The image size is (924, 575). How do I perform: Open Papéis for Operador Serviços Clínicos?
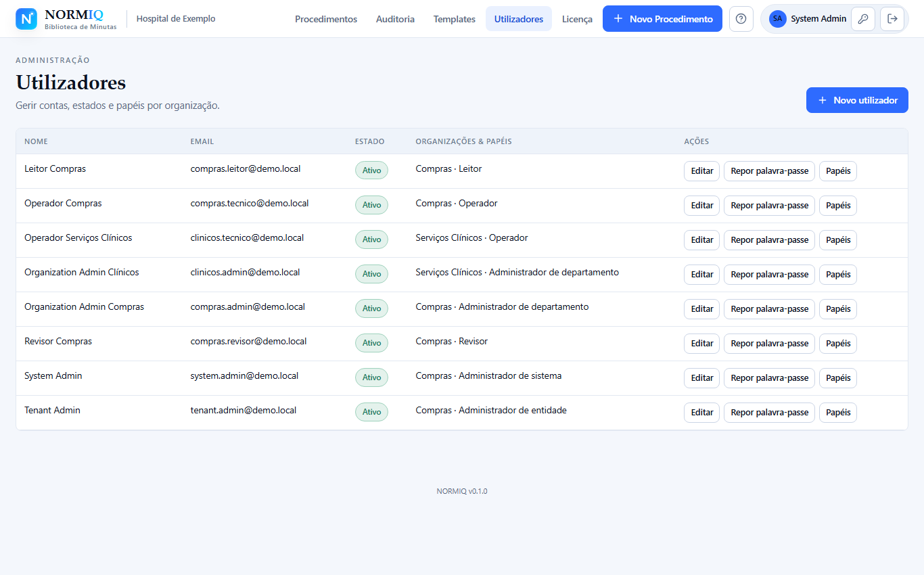coord(838,240)
